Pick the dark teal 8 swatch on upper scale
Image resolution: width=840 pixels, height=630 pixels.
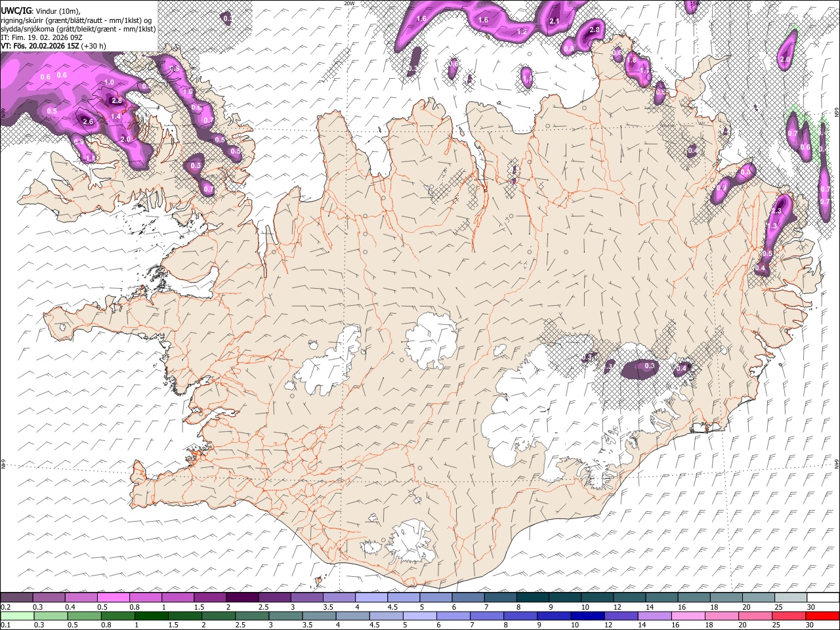tap(532, 598)
